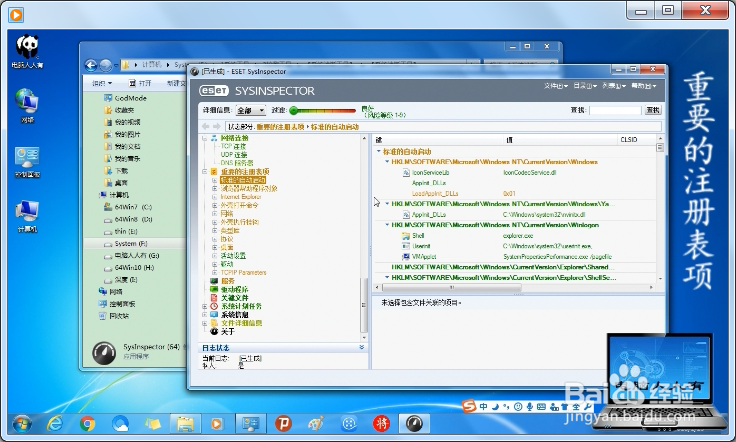The image size is (736, 442).
Task: Click the 系统信息 monitor icon
Action: (x=214, y=315)
